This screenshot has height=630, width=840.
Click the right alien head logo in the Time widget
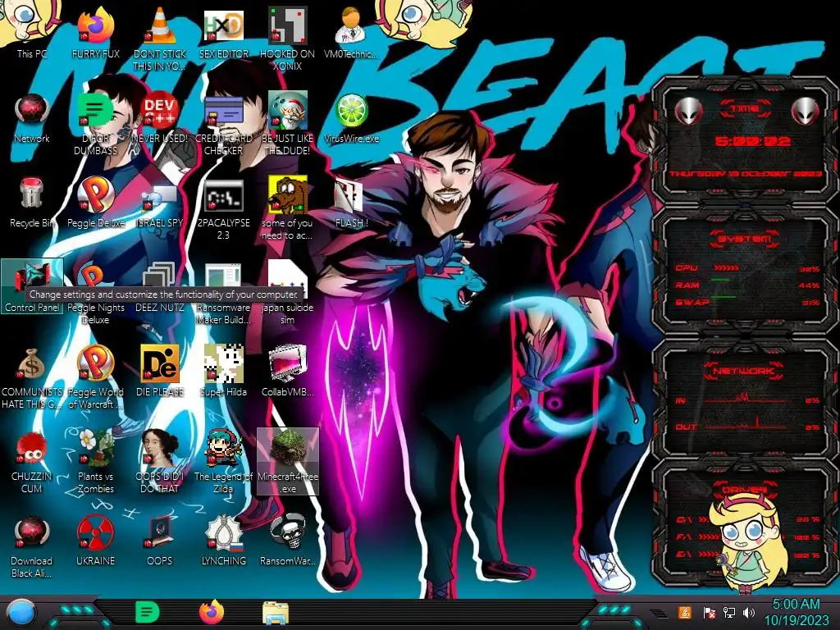(805, 111)
